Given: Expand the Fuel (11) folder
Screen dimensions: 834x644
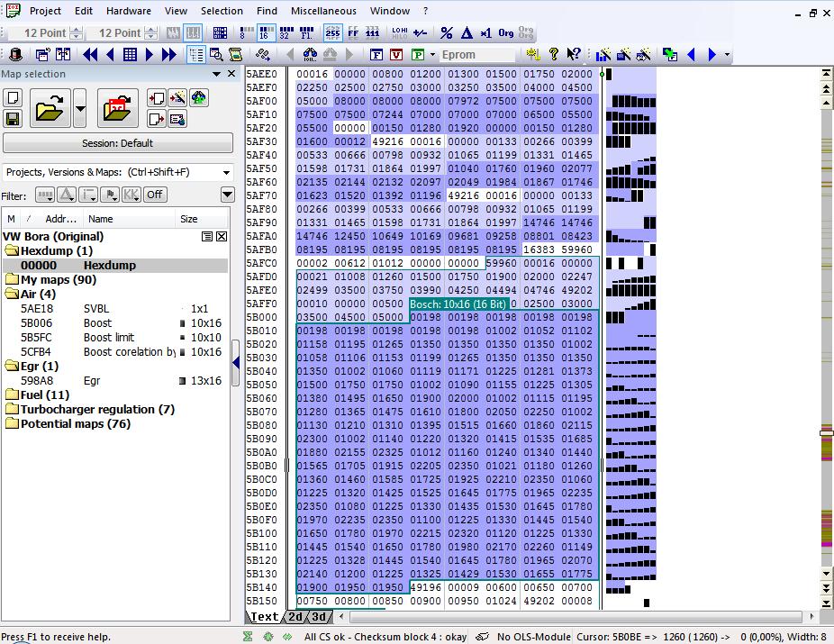Looking at the screenshot, I should pyautogui.click(x=12, y=395).
